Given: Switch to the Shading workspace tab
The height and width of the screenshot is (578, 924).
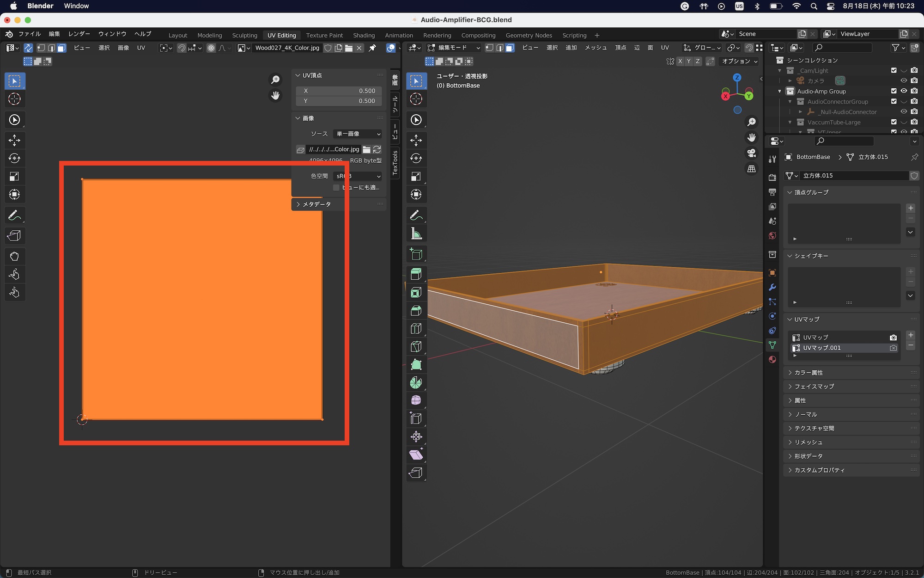Looking at the screenshot, I should coord(364,35).
